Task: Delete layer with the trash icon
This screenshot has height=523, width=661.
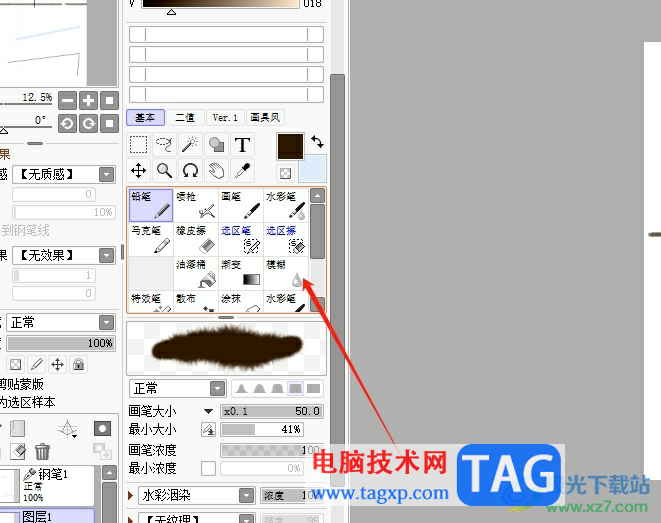Action: click(x=42, y=451)
